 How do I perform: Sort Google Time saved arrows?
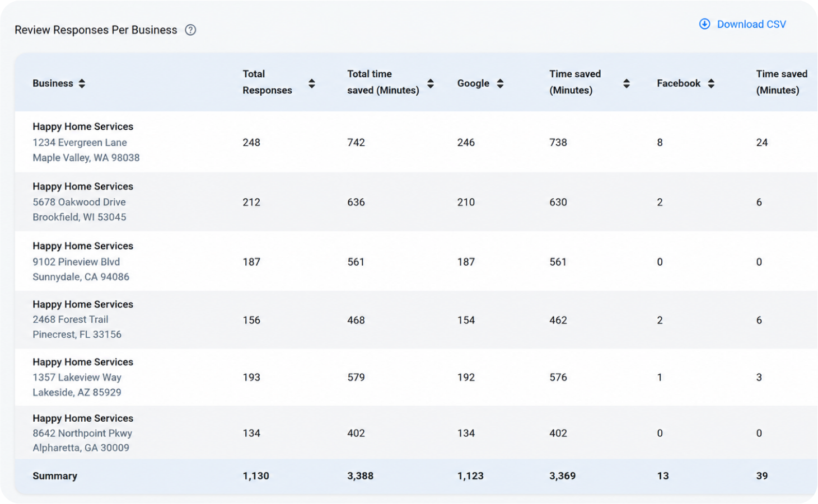click(627, 83)
